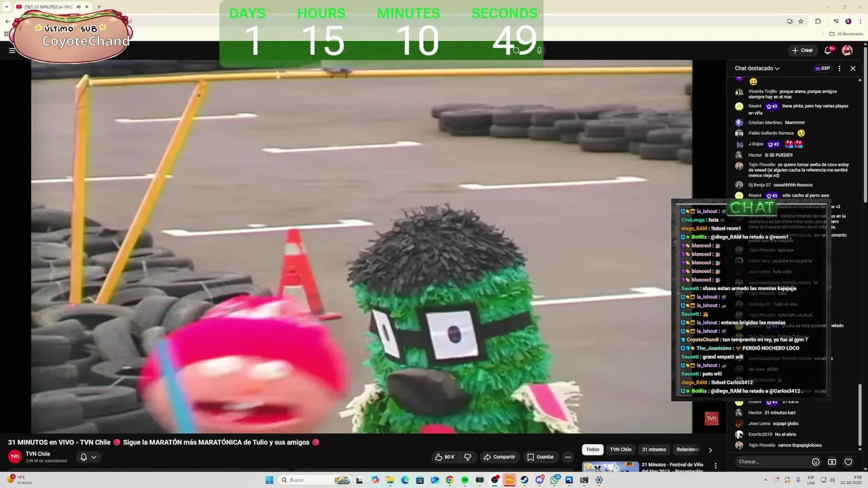Open Settings gear from the taskbar
Viewport: 868px width, 488px height.
pyautogui.click(x=599, y=480)
